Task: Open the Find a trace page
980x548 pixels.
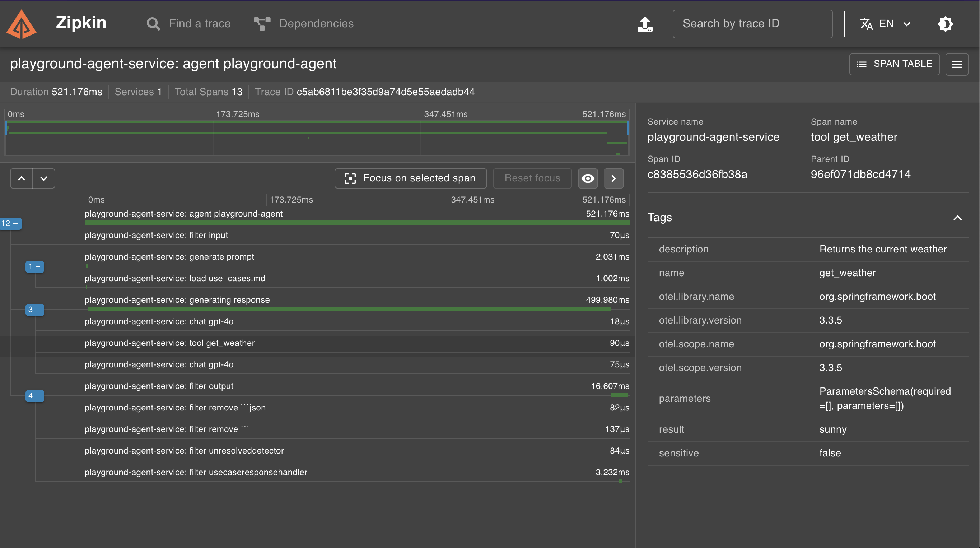Action: coord(189,24)
